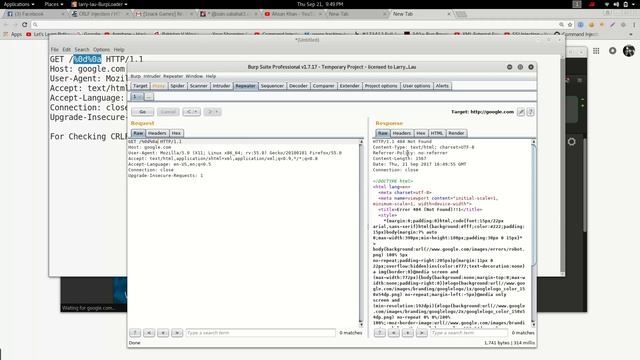Open the Comparer tab
Image resolution: width=640 pixels, height=360 pixels.
pyautogui.click(x=324, y=86)
